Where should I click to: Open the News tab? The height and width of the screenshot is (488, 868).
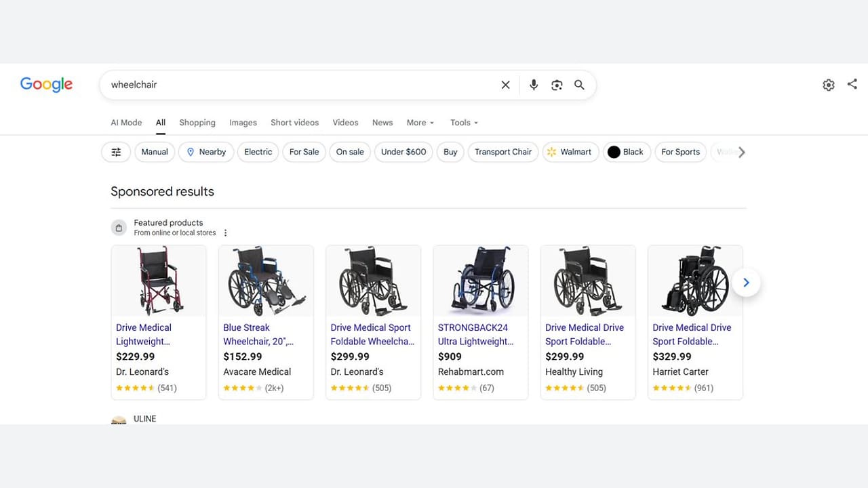(x=382, y=123)
